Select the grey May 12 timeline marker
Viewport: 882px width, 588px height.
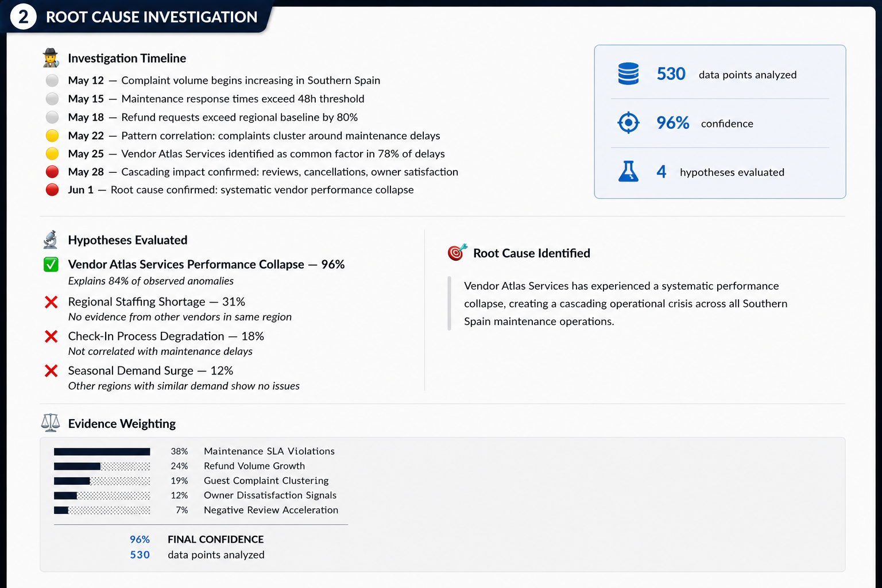[x=52, y=80]
